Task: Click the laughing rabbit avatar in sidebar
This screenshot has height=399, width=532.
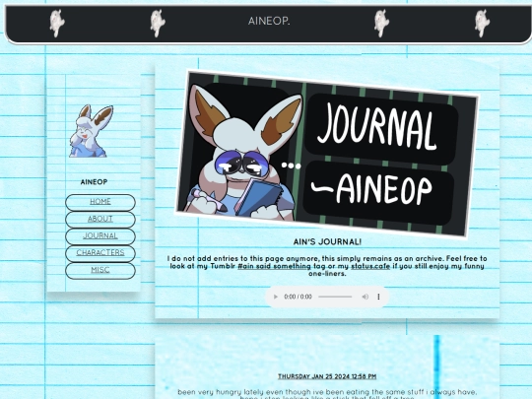Action: (x=92, y=131)
